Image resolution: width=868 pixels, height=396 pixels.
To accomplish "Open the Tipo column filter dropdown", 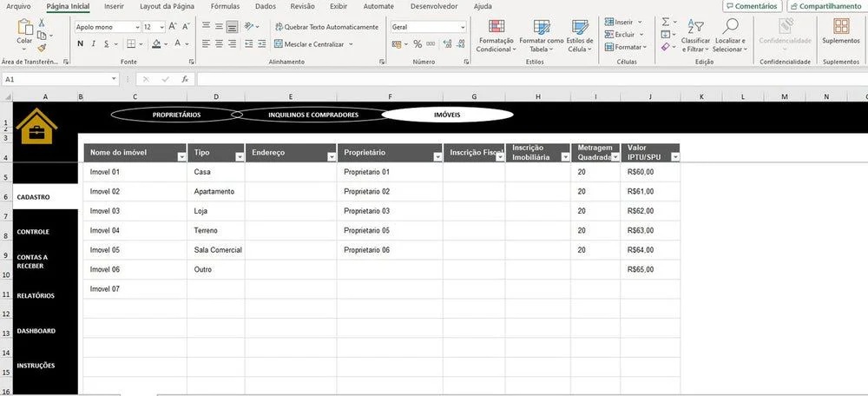I will pos(239,157).
